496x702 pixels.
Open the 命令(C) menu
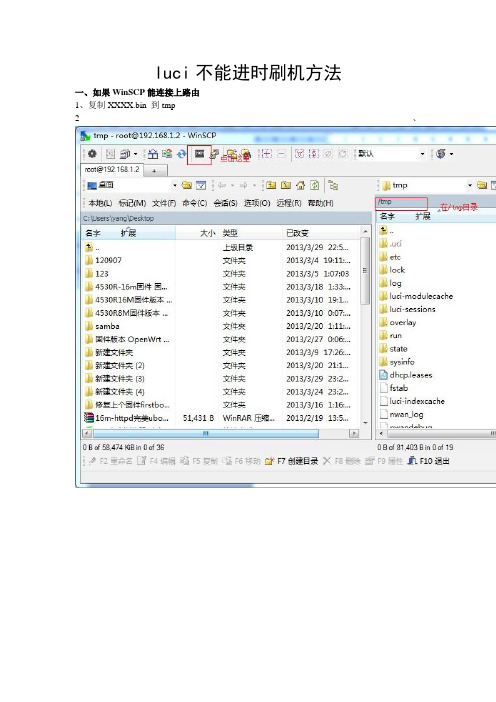(195, 203)
